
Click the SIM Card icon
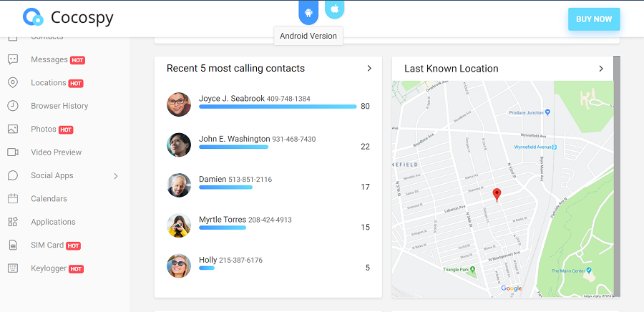pos(13,245)
